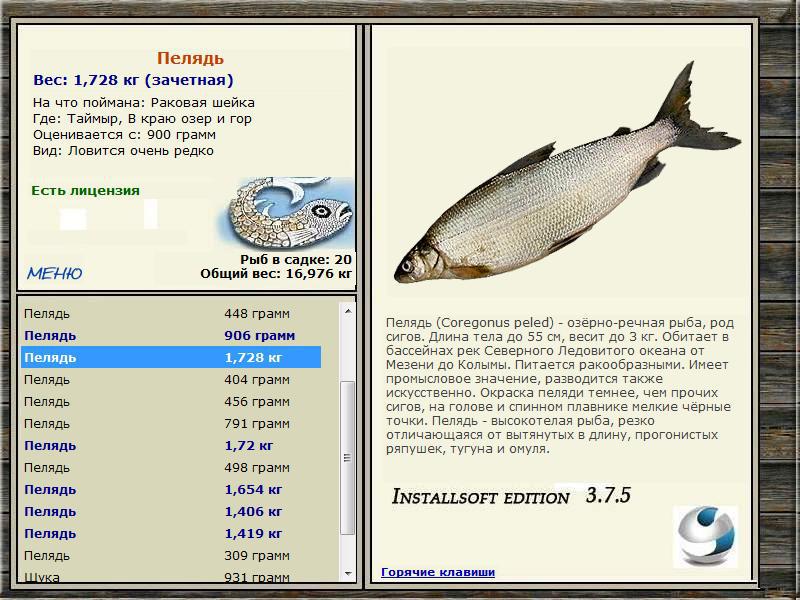Viewport: 800px width, 600px height.
Task: Click the Оценивается с: 900 грамм line
Action: [x=124, y=135]
